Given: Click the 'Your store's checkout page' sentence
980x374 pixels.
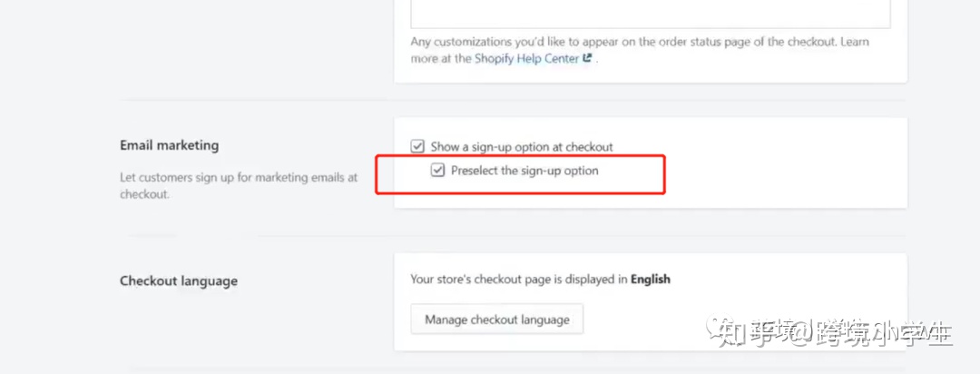Looking at the screenshot, I should pyautogui.click(x=540, y=279).
